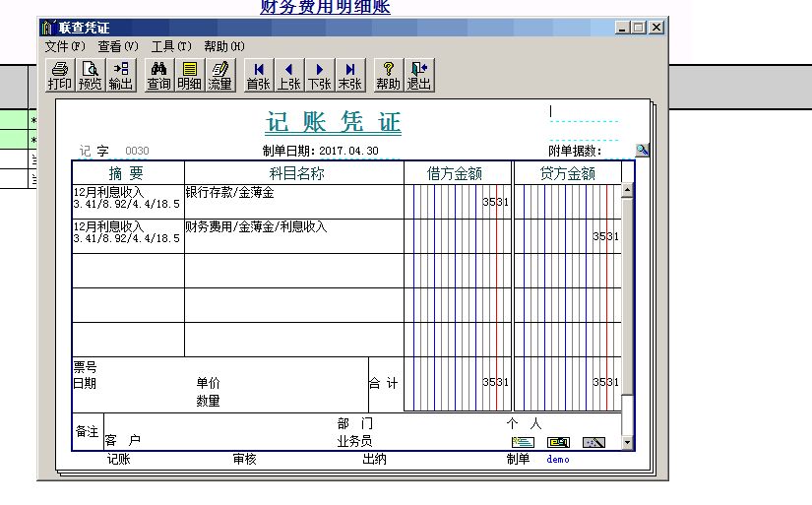812x505 pixels.
Task: Maximize the 联查凭证 window
Action: [639, 28]
